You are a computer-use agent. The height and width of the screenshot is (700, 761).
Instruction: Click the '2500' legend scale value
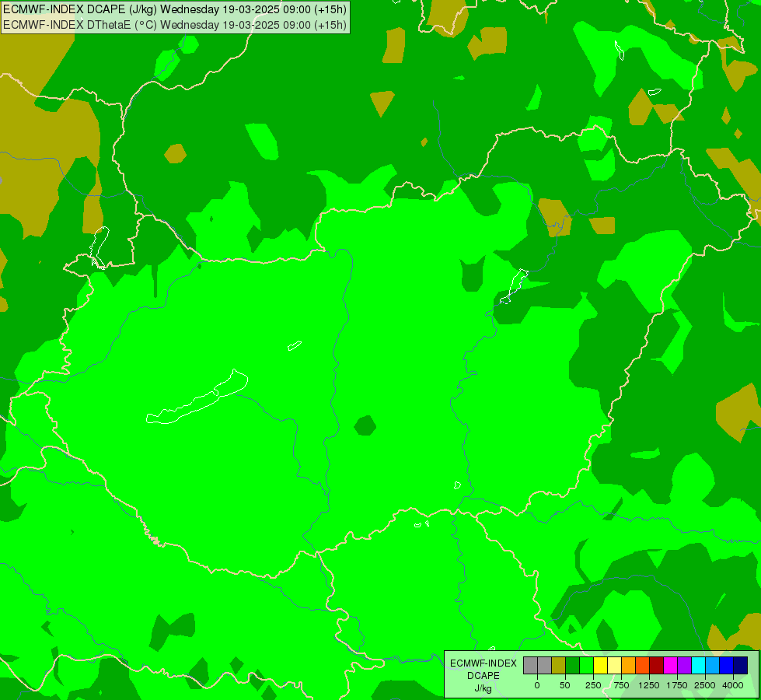tap(705, 685)
